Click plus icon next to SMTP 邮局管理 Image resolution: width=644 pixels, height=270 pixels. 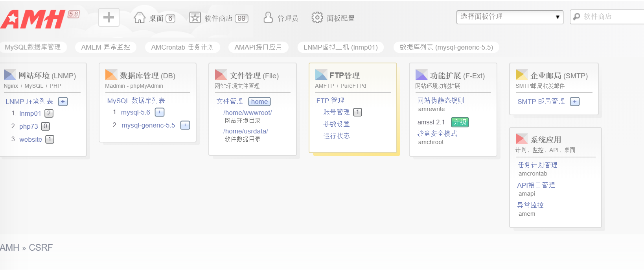coord(575,102)
